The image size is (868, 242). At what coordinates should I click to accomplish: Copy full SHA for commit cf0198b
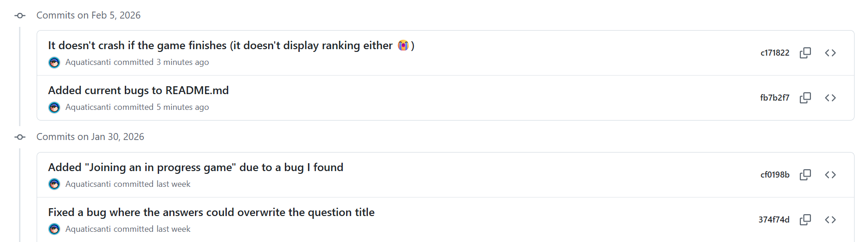pyautogui.click(x=805, y=175)
